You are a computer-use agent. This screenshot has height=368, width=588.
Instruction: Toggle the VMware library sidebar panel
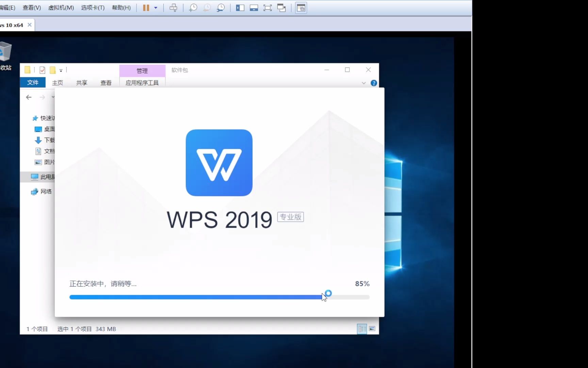pos(240,7)
